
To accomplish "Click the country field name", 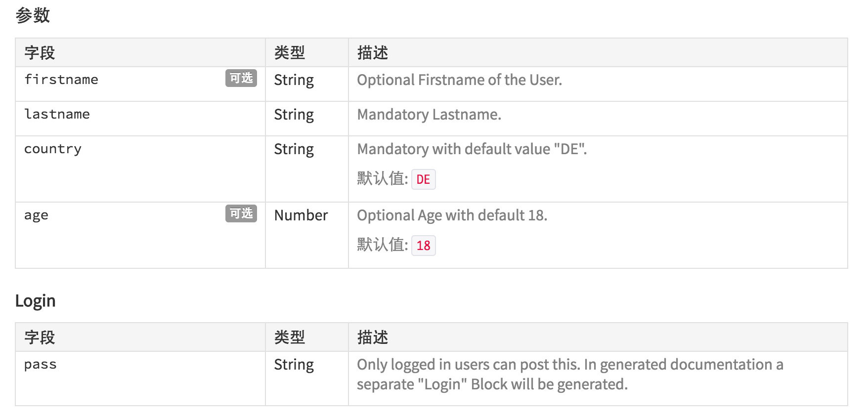I will pyautogui.click(x=53, y=149).
